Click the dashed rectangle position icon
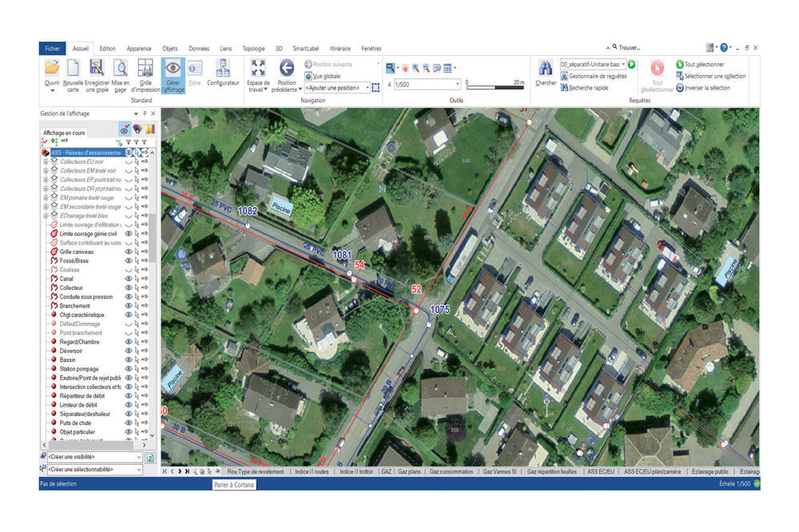The width and height of the screenshot is (799, 532). pos(376,88)
